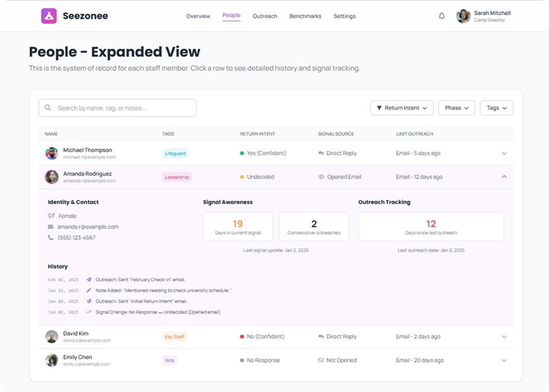Toggle red No (Confident) indicator for David Kim
Screen dimensions: 549x392
coord(242,336)
